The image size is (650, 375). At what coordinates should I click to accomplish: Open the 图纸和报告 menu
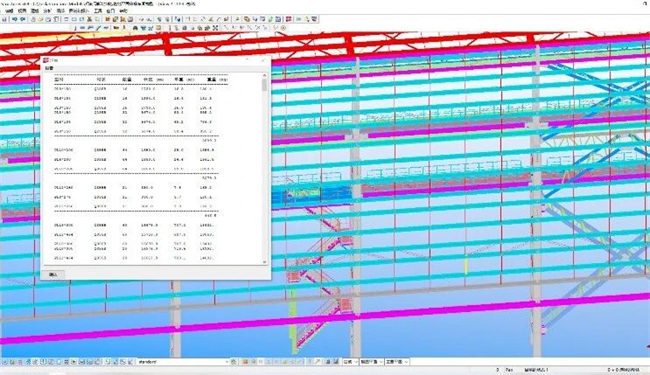tap(79, 11)
